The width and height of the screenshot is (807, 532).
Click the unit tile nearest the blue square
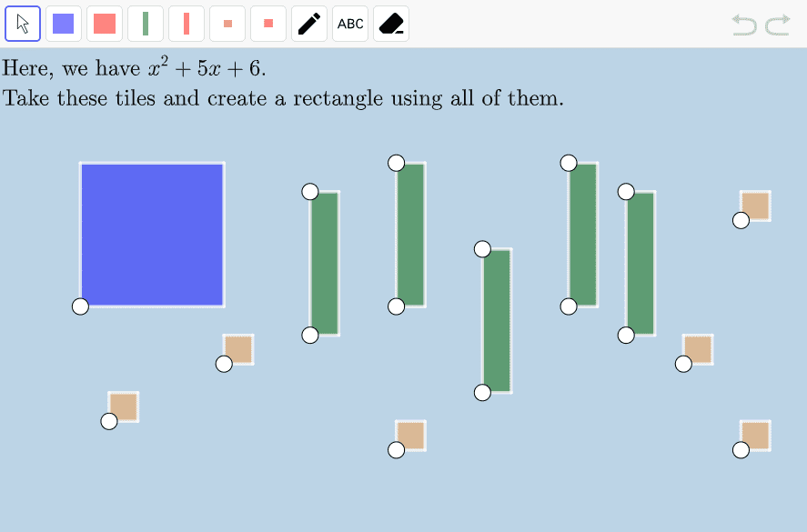pyautogui.click(x=238, y=349)
